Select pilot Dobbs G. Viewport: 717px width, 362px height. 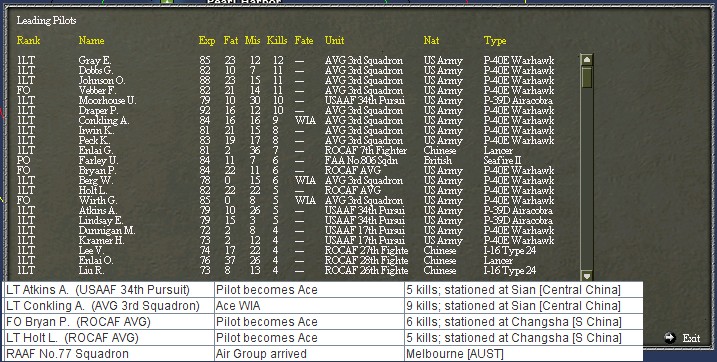(96, 70)
